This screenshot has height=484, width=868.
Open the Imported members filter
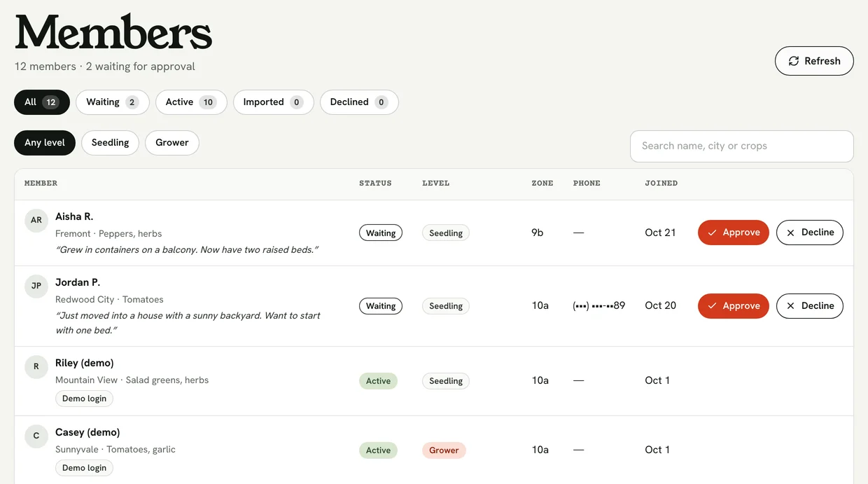274,102
